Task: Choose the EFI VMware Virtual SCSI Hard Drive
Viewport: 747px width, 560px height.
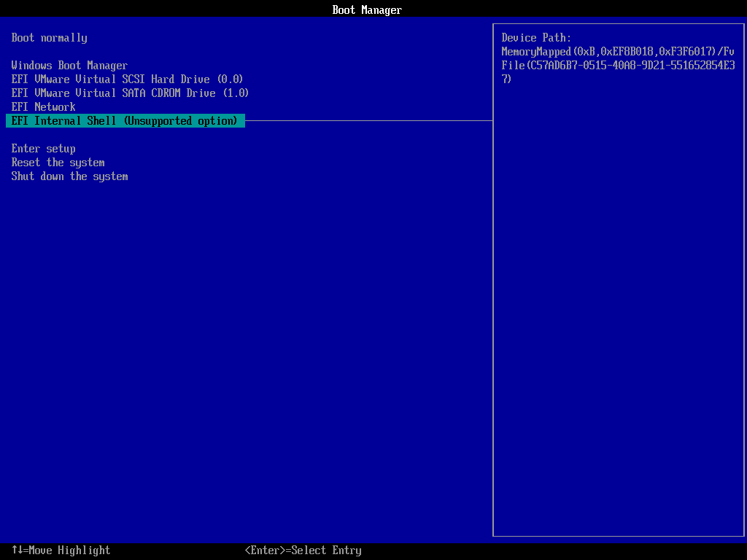Action: tap(126, 79)
